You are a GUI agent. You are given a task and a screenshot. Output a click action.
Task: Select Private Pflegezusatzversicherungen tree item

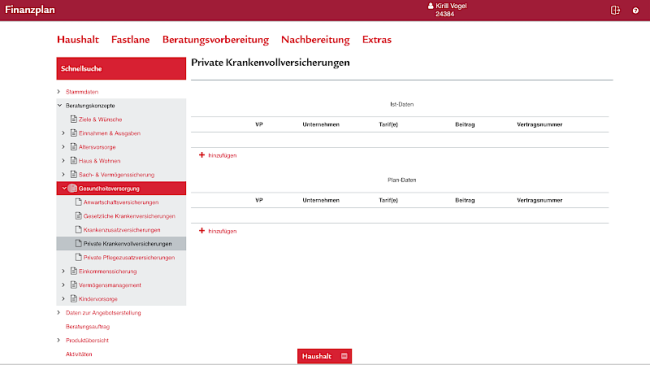click(129, 258)
